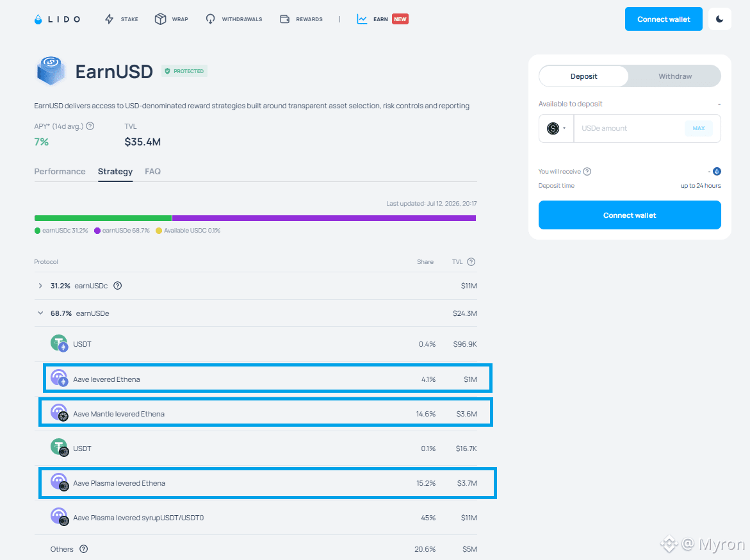This screenshot has height=560, width=750.
Task: Click the 'Last updated' timestamp text
Action: click(432, 203)
